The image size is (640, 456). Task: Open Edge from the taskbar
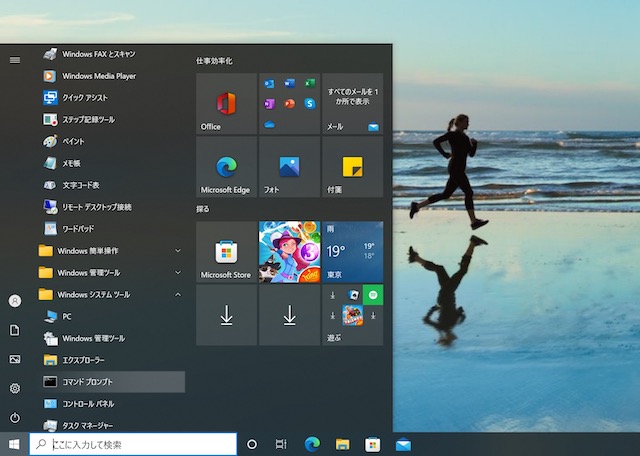312,444
